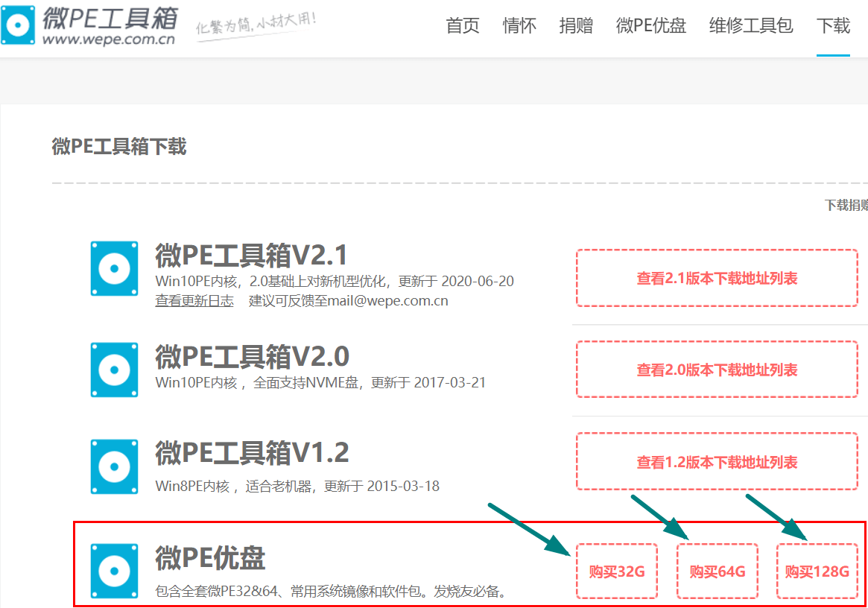Screen dimensions: 868x608
Task: Click the 微PE优盘 disc icon
Action: click(x=114, y=571)
